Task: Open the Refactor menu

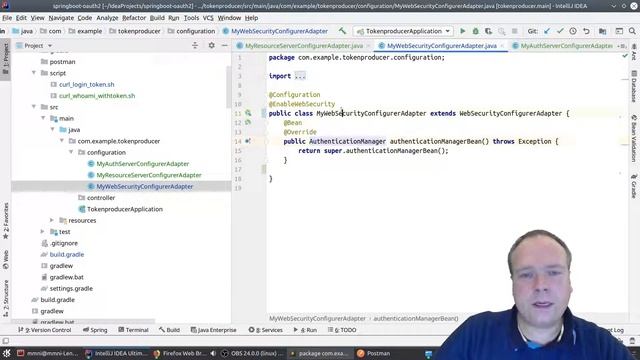Action: 134,18
